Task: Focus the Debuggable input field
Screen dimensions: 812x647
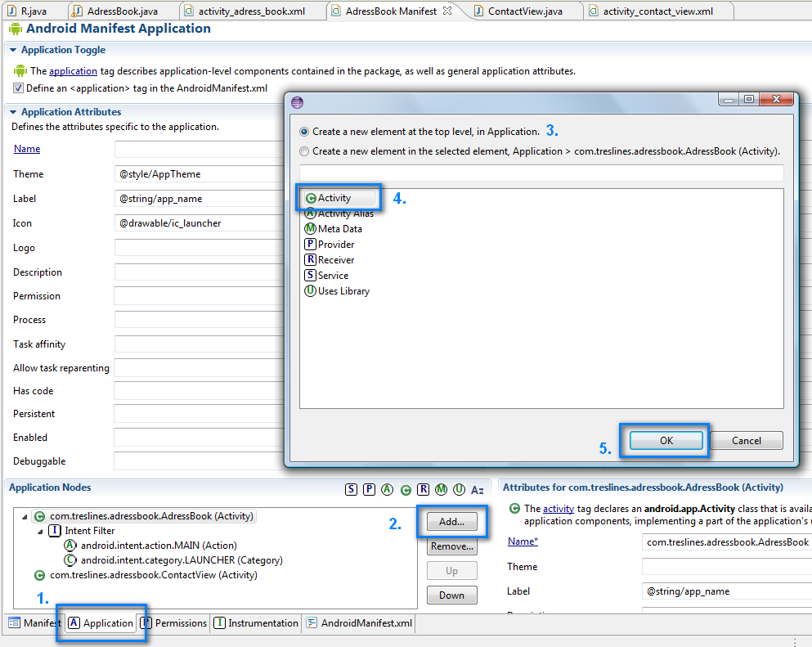Action: click(x=200, y=461)
